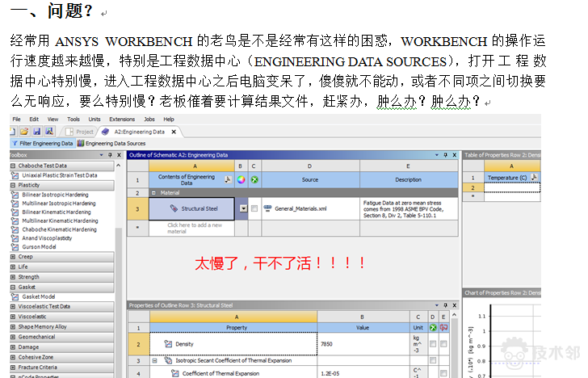588x378 pixels.
Task: Click General_Materials.xml source icon
Action: tap(267, 208)
